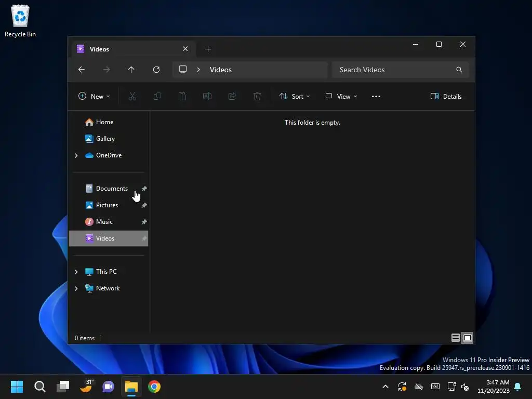Open the New dropdown menu

click(94, 96)
